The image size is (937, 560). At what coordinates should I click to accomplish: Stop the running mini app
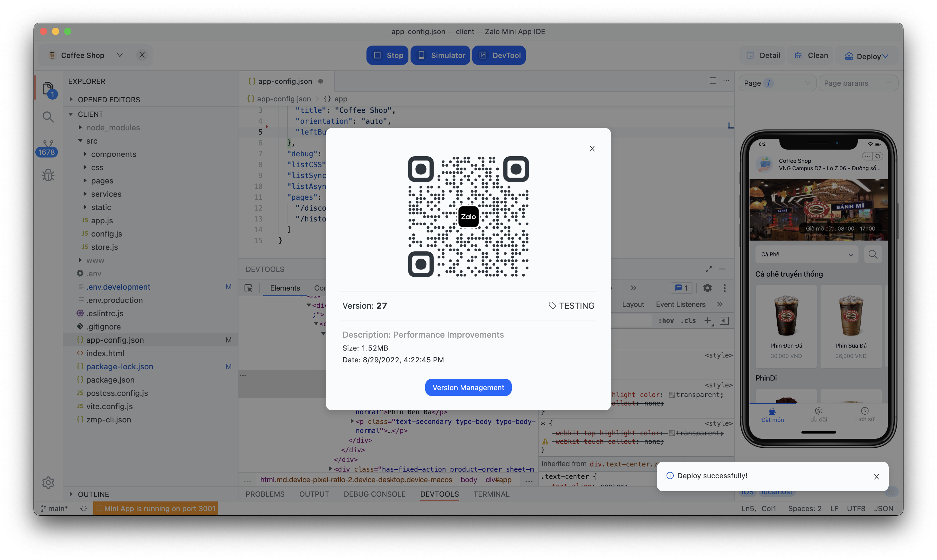(x=387, y=55)
